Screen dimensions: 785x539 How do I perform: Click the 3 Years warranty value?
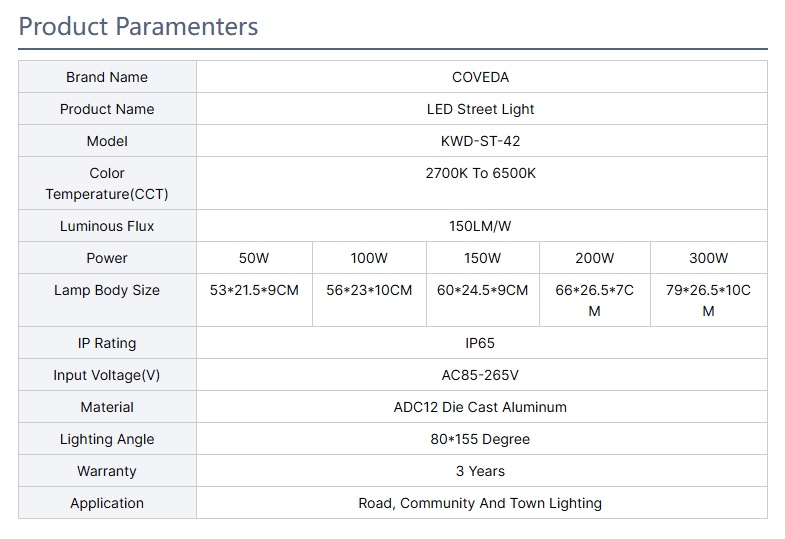click(480, 471)
